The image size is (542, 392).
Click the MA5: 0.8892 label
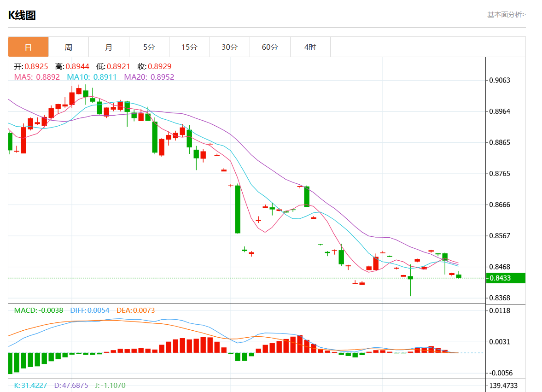[37, 77]
